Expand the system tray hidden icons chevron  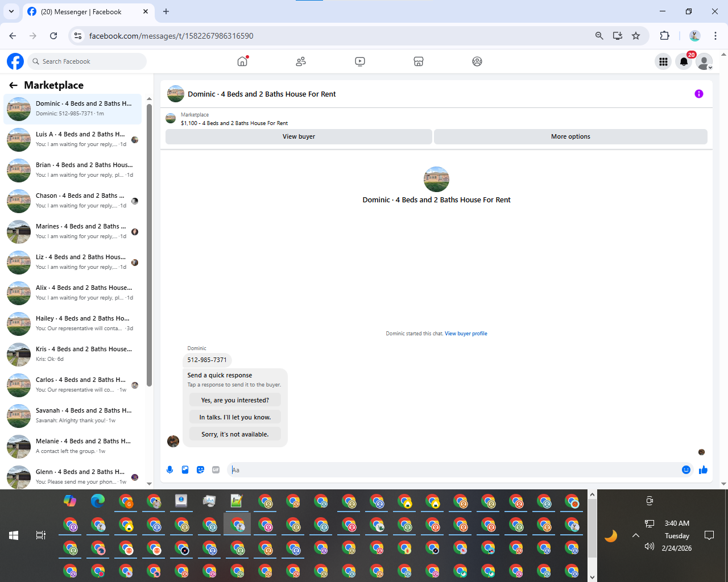(636, 535)
